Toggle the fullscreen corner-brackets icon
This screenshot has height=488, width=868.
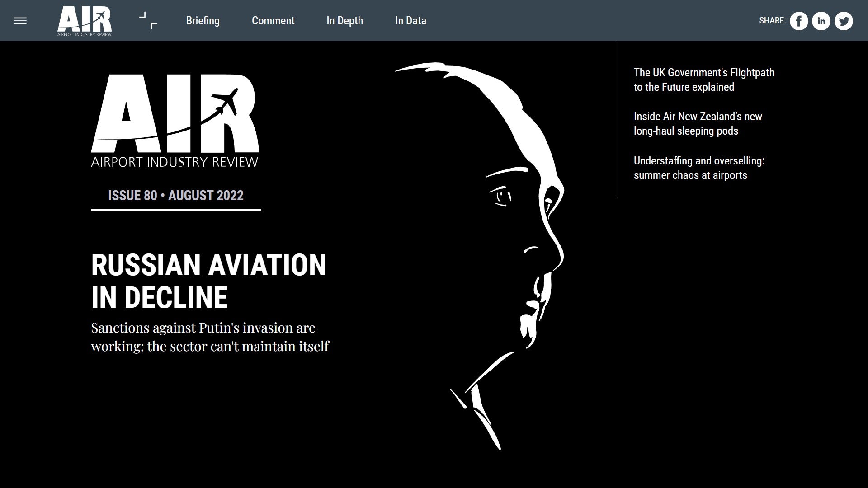coord(148,21)
